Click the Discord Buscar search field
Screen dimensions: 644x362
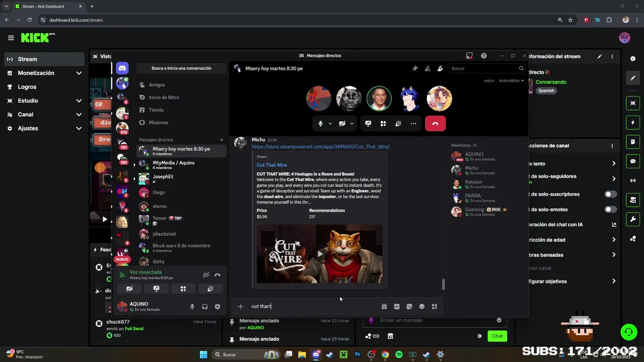tap(487, 68)
